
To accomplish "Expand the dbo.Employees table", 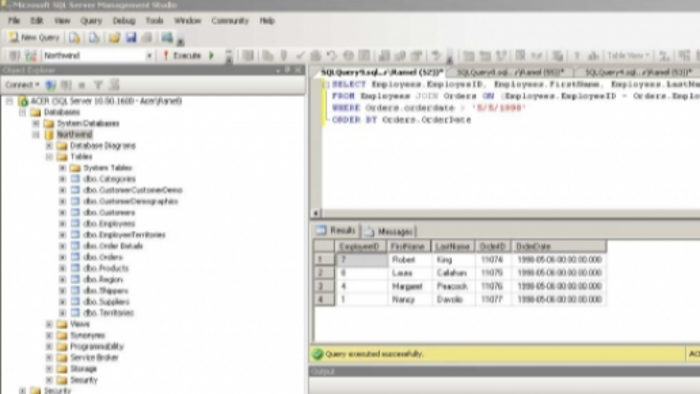I will coord(62,224).
